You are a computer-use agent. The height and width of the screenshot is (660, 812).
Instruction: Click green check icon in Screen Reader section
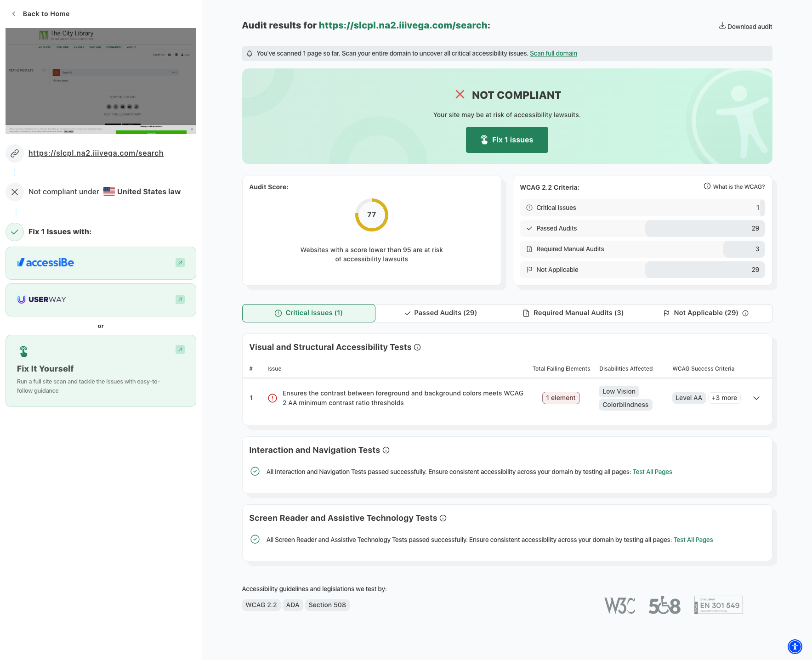(255, 539)
